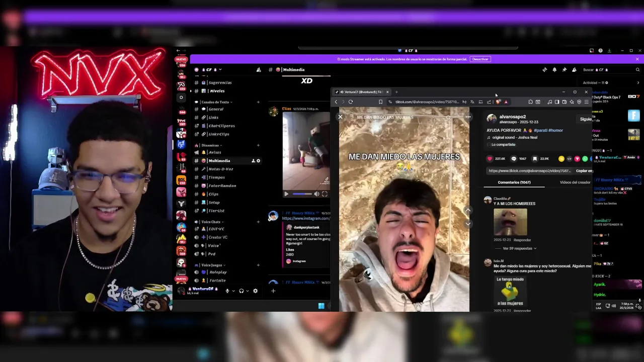This screenshot has width=644, height=362.
Task: Open Windows Start button on taskbar
Action: (321, 306)
